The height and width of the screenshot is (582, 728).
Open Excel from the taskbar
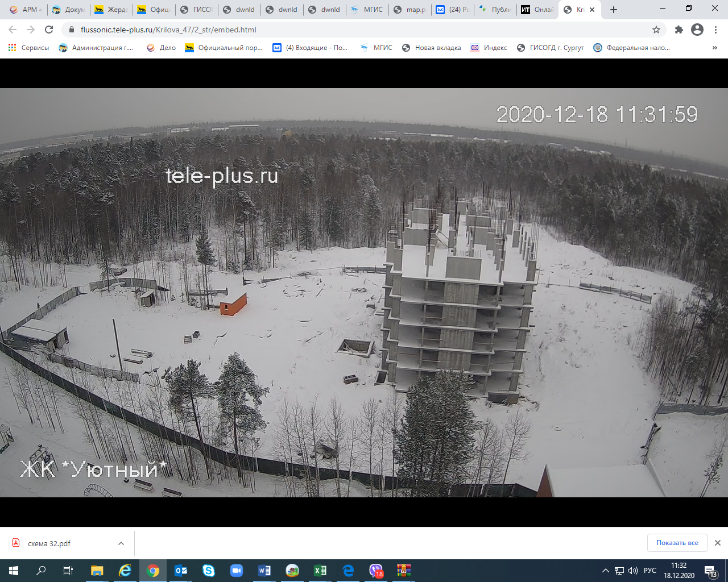pos(320,571)
